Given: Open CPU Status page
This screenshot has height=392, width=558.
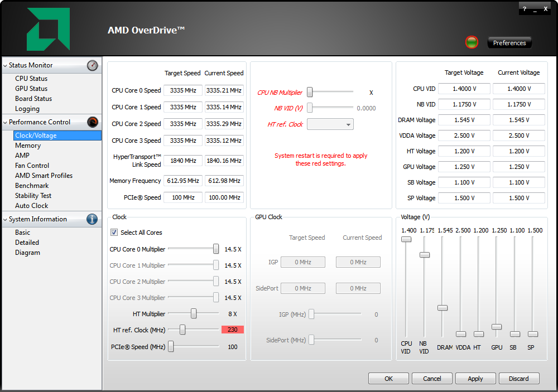Looking at the screenshot, I should tap(31, 79).
